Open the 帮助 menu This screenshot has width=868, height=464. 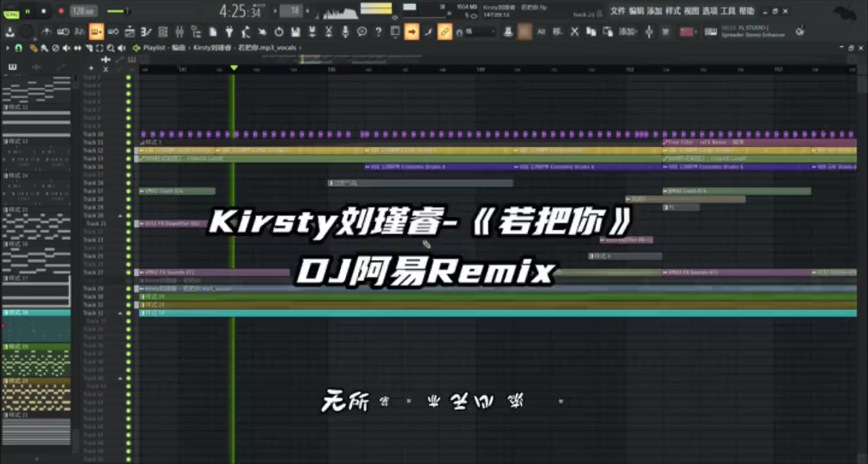747,11
